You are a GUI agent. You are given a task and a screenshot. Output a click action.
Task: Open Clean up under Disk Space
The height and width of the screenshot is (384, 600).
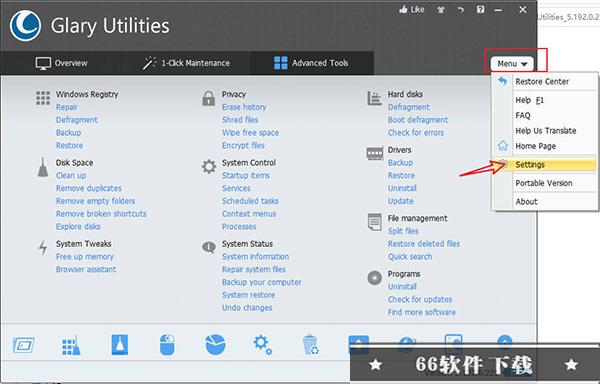(71, 176)
